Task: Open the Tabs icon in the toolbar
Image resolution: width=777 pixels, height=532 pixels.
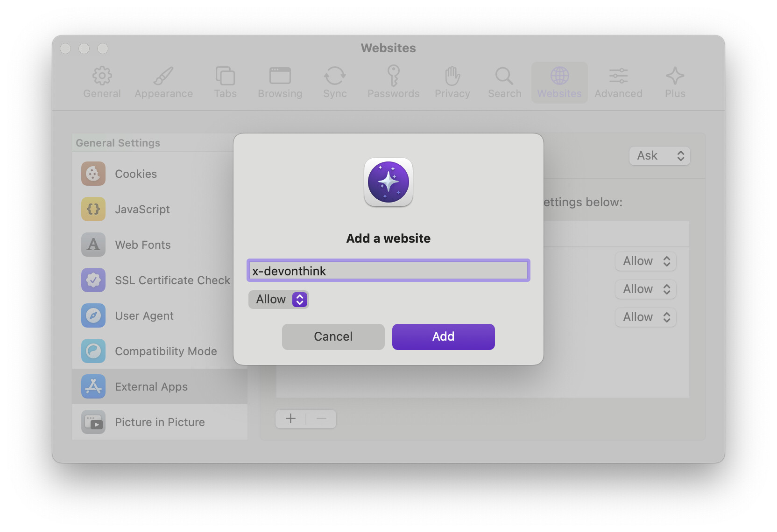Action: pos(225,76)
